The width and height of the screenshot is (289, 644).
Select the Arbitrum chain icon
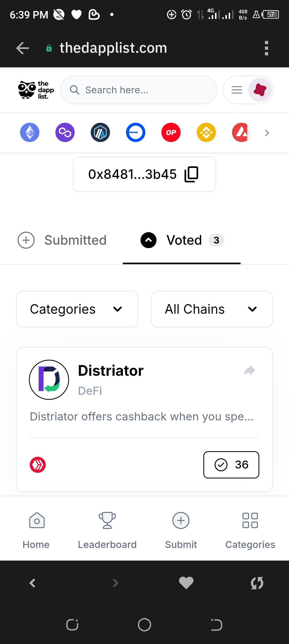pyautogui.click(x=100, y=132)
